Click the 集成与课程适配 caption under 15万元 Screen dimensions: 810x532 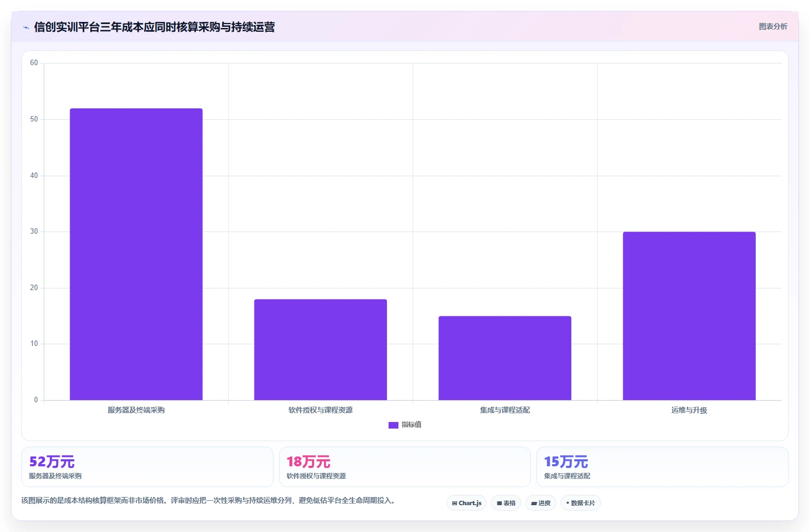(x=567, y=476)
